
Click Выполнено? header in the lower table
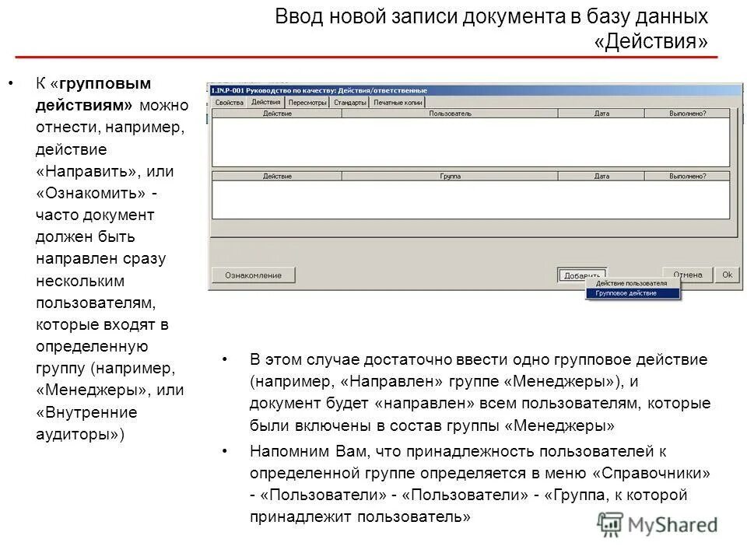[687, 177]
